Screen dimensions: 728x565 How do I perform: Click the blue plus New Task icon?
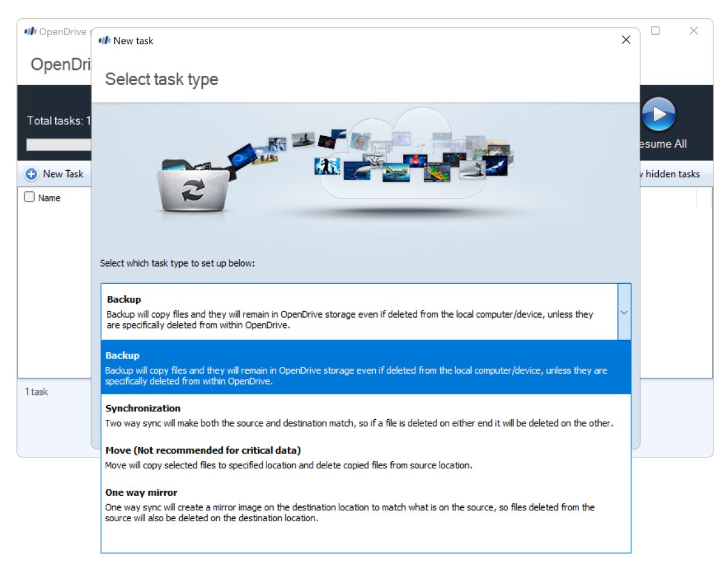32,174
